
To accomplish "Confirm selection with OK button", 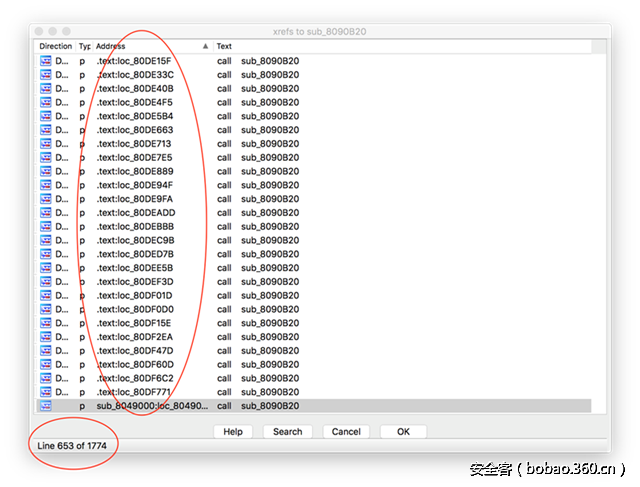I will [403, 431].
